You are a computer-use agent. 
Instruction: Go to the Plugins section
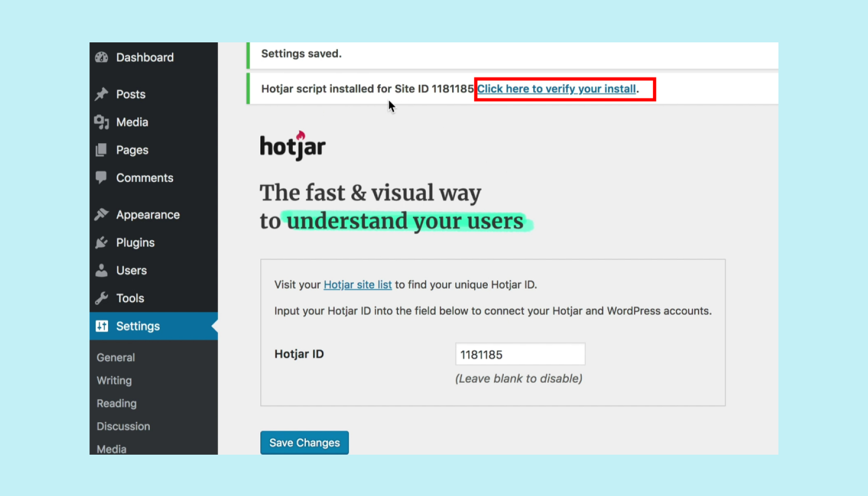tap(153, 242)
